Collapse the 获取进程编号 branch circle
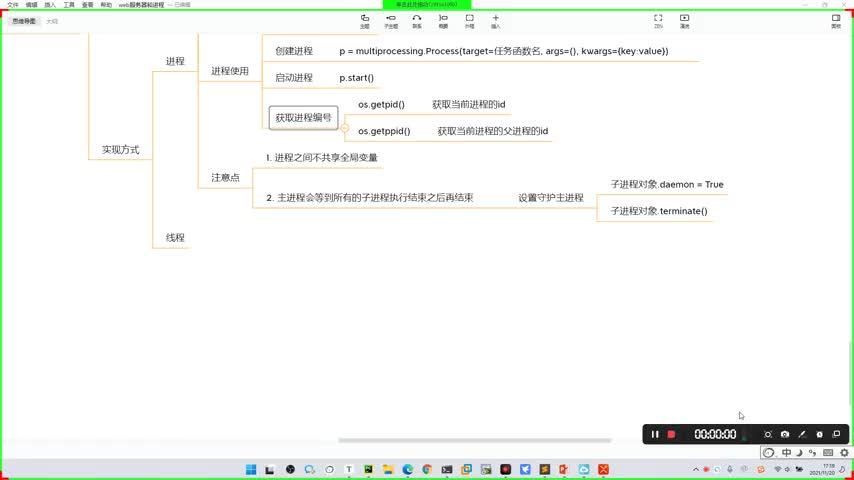 (345, 128)
